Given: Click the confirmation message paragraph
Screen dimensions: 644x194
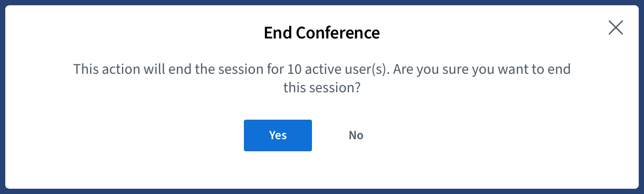Looking at the screenshot, I should tap(322, 79).
